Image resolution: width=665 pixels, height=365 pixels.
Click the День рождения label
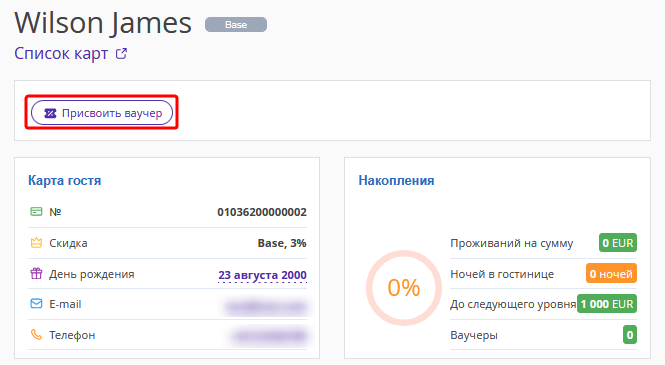tap(92, 274)
